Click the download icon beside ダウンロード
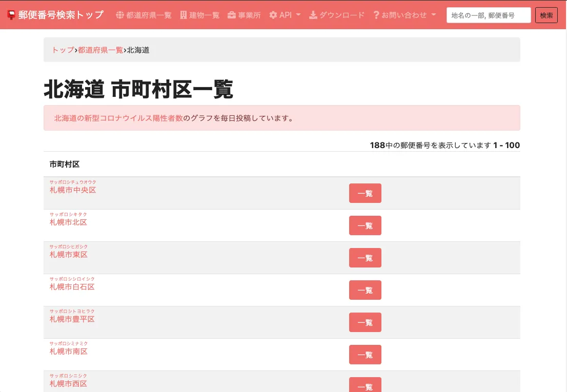This screenshot has width=567, height=392. (x=313, y=15)
